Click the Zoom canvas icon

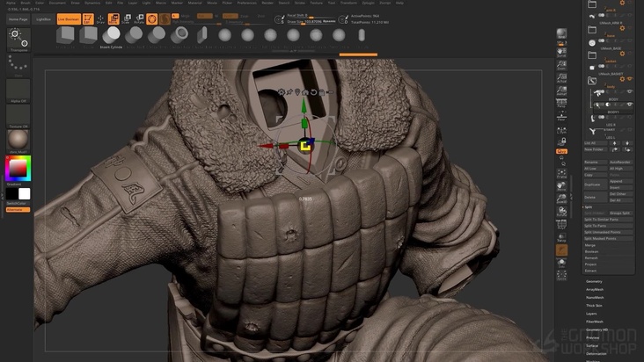click(561, 65)
